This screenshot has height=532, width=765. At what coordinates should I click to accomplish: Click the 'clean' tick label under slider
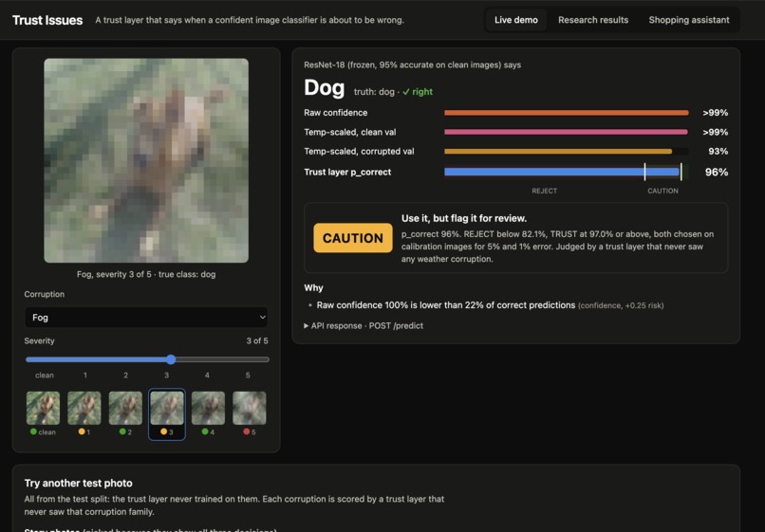tap(45, 375)
